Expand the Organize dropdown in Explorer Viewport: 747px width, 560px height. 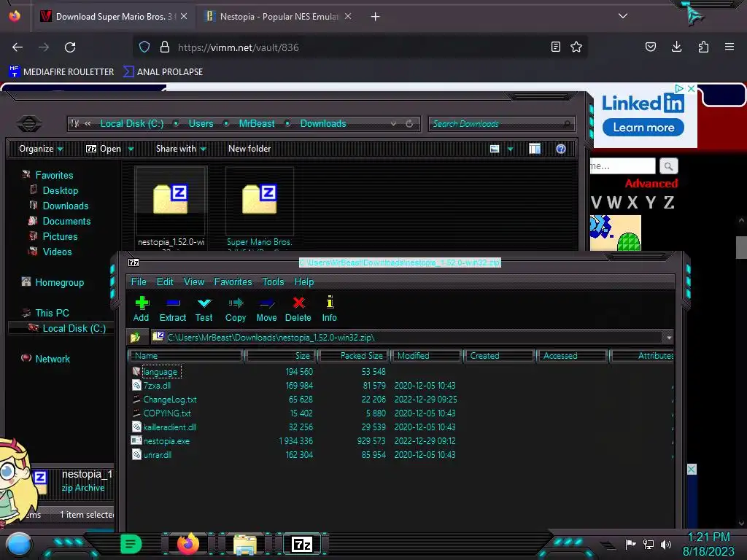(x=41, y=149)
